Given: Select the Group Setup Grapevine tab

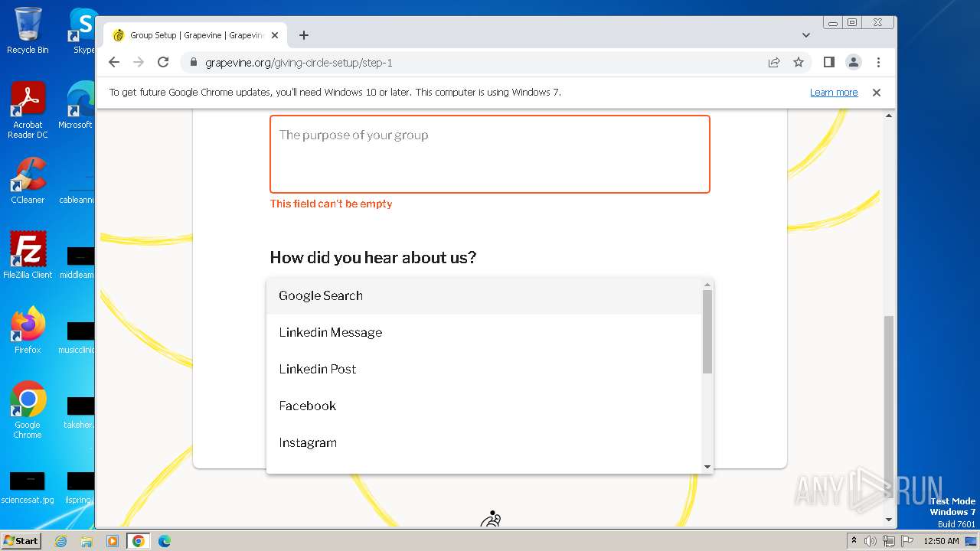Looking at the screenshot, I should click(195, 35).
